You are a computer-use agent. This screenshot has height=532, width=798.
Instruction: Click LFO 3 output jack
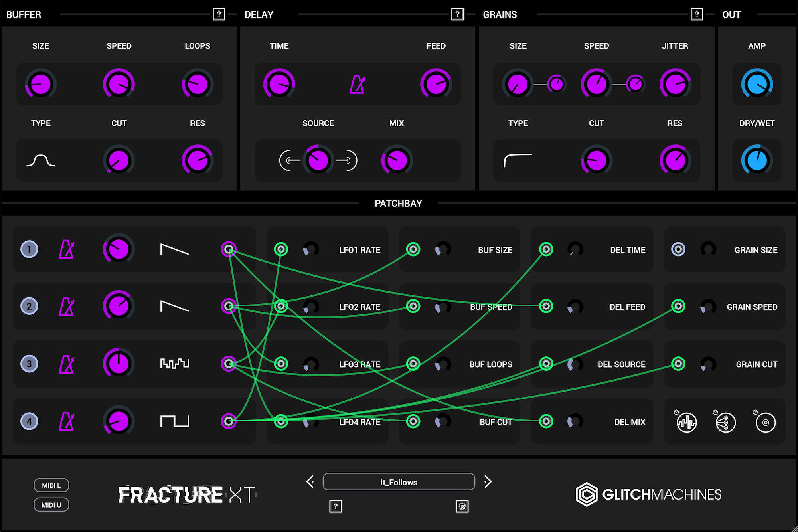click(x=229, y=364)
